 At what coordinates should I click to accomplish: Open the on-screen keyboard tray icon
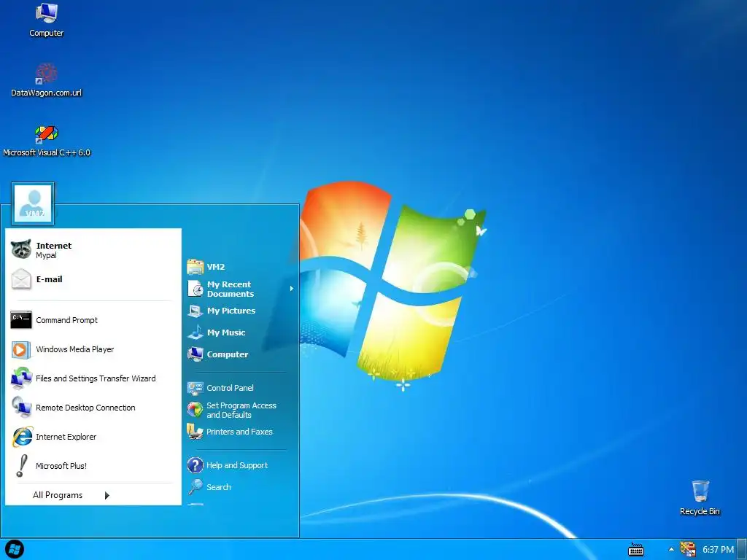(636, 550)
